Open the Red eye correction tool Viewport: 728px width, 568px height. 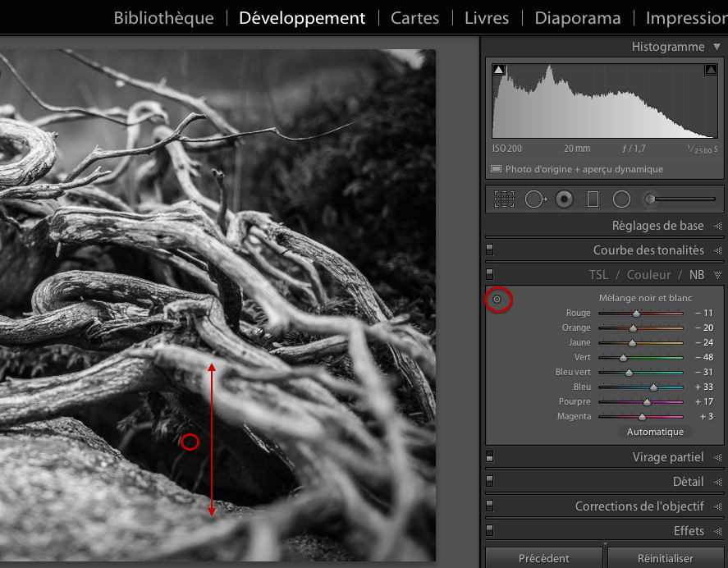564,198
